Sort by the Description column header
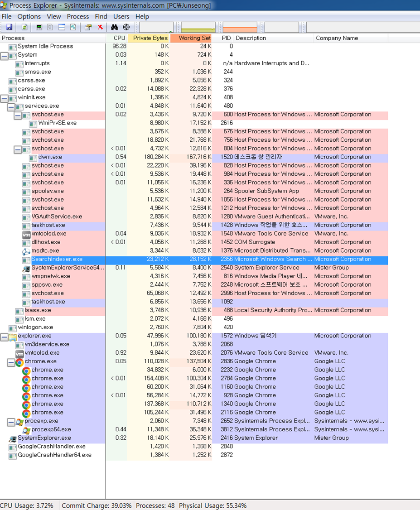This screenshot has height=510, width=420. (274, 38)
